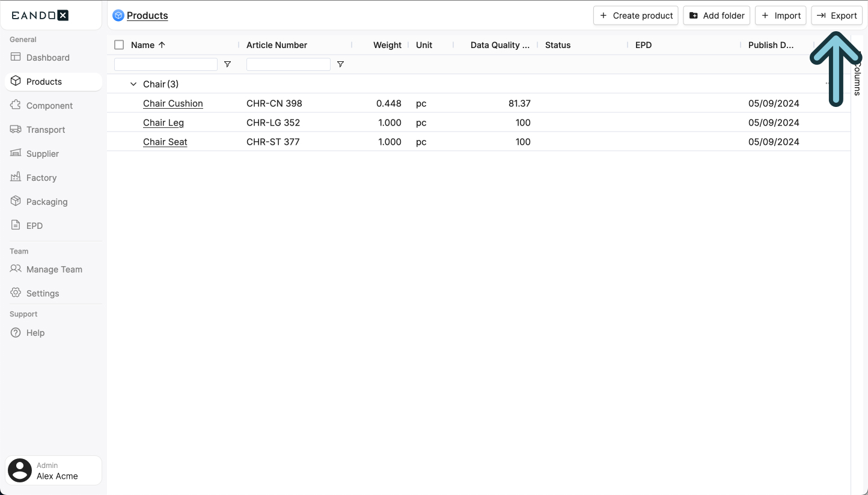
Task: Open the EPD section
Action: 34,225
